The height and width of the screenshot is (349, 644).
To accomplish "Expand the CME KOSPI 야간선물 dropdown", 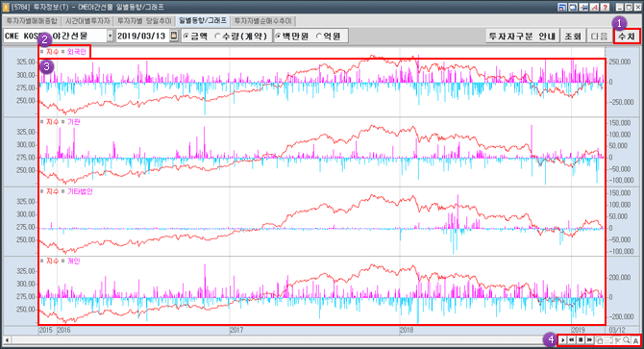I will coord(111,36).
